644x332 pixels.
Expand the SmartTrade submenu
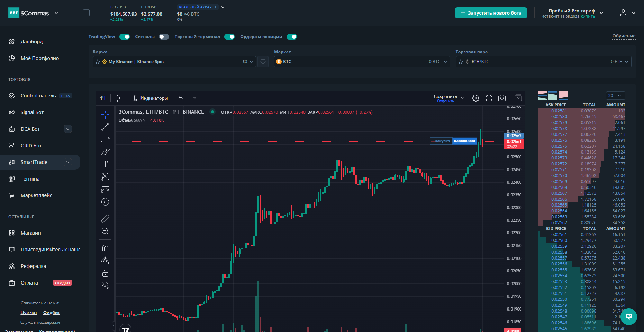click(x=68, y=162)
